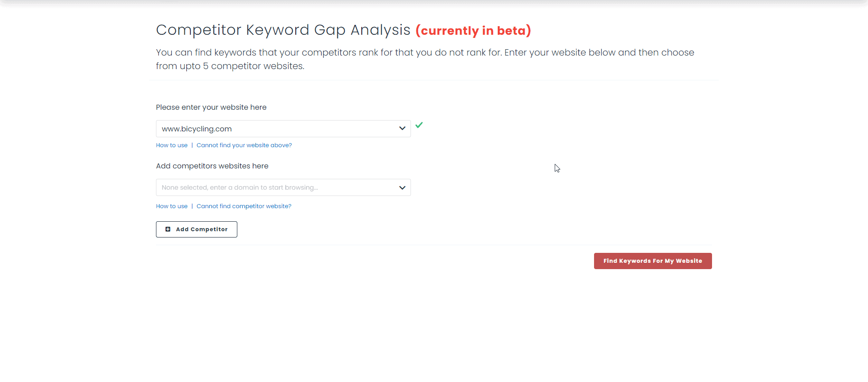Image resolution: width=868 pixels, height=382 pixels.
Task: Click the red '(currently in beta)' label
Action: 473,31
